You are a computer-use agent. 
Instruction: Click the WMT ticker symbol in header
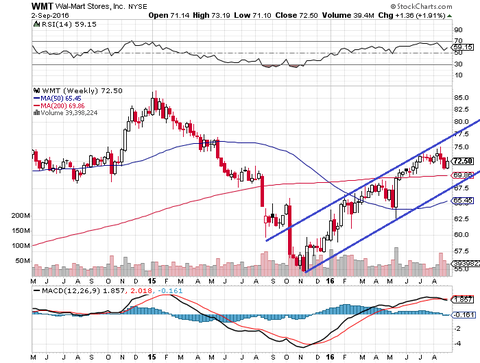point(42,6)
